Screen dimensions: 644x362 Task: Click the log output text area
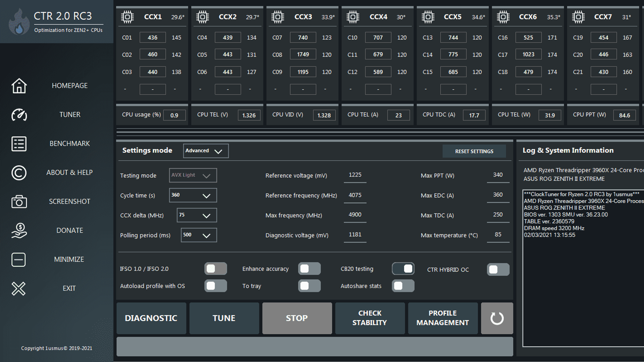[x=583, y=268]
